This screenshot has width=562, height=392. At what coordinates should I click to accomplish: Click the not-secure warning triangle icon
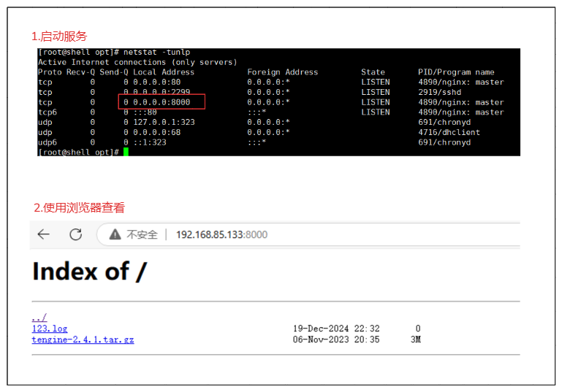pos(115,234)
